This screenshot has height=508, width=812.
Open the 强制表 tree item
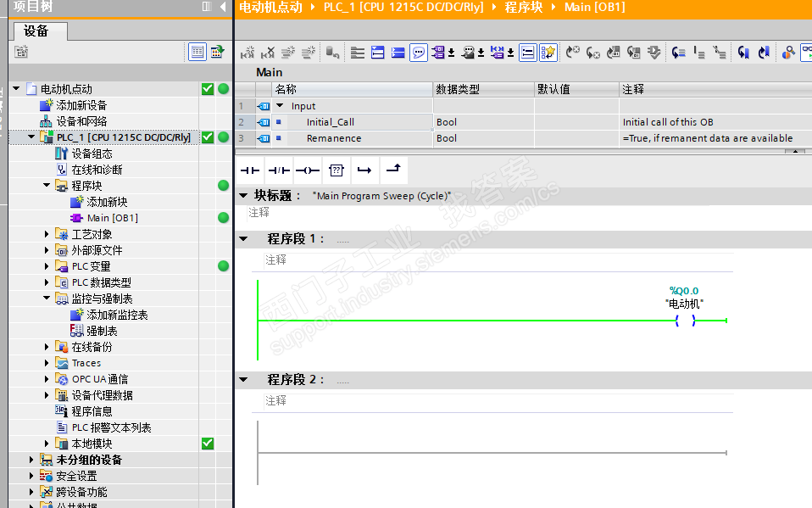tap(102, 331)
